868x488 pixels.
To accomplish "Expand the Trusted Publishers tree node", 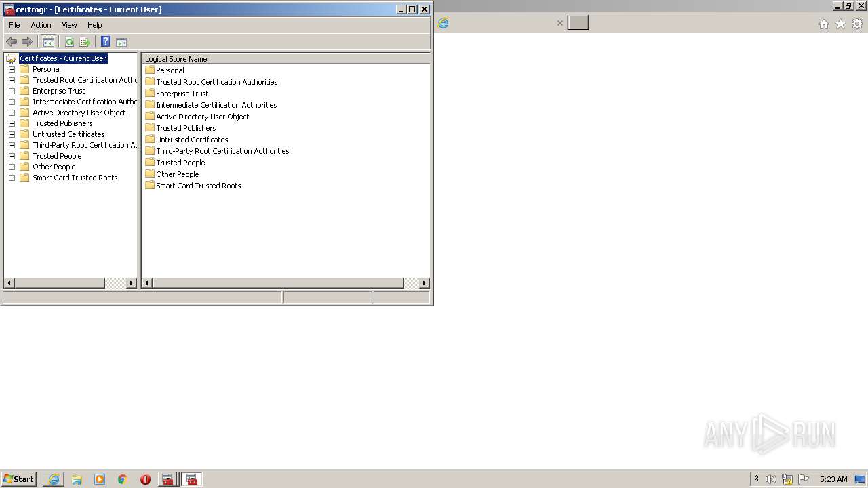I will click(12, 123).
